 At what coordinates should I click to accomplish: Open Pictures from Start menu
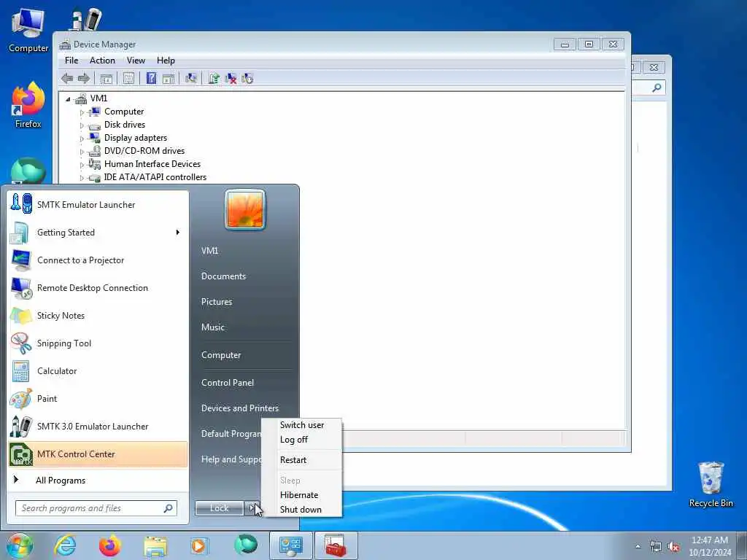tap(216, 302)
